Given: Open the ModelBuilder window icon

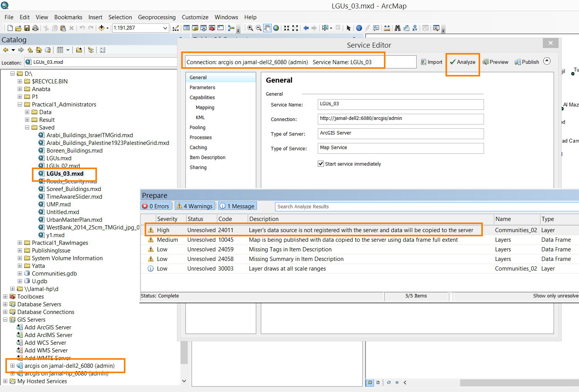Looking at the screenshot, I should tap(231, 28).
